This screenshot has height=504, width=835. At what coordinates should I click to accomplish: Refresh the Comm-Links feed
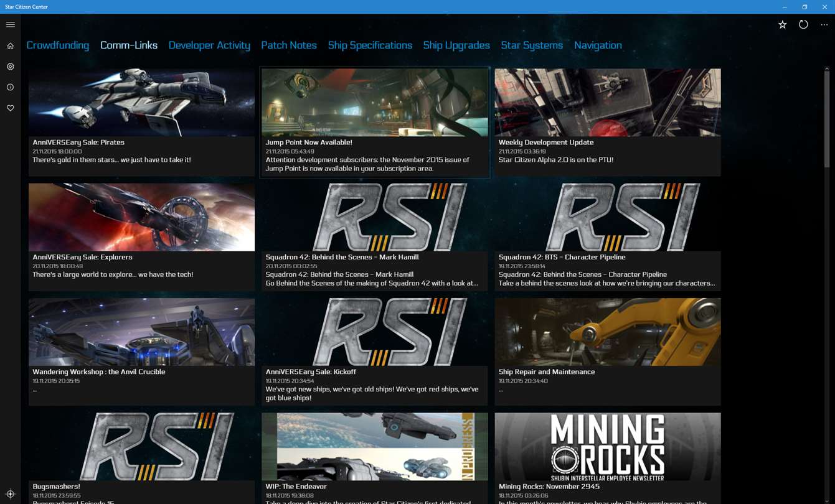(x=803, y=25)
